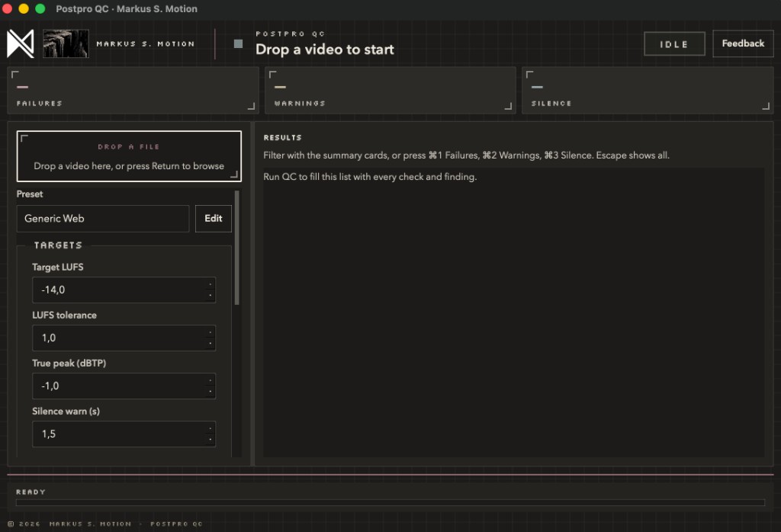Minimize the window with yellow button

(x=24, y=8)
